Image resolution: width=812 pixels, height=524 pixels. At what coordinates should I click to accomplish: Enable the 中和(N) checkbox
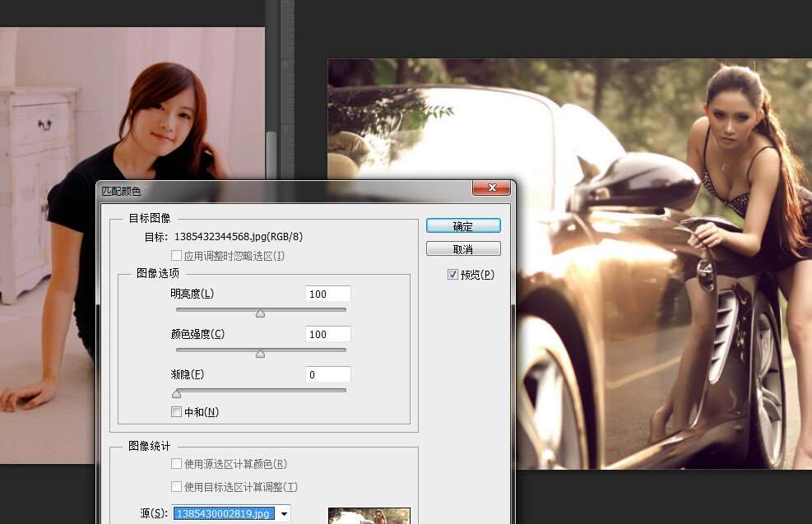(x=176, y=412)
